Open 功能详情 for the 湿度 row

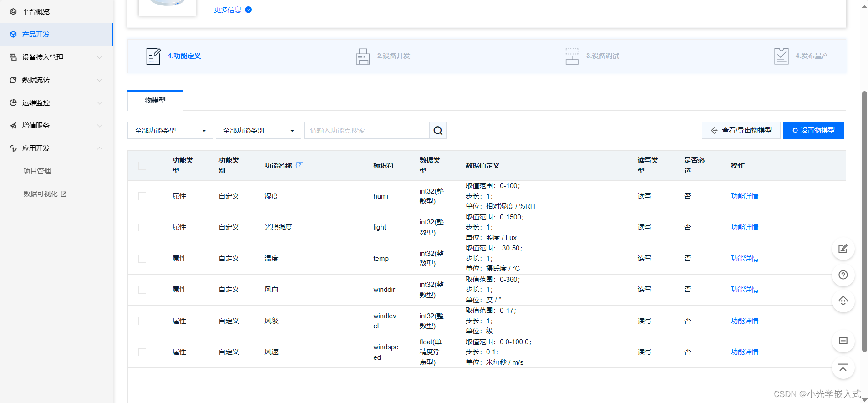click(745, 196)
